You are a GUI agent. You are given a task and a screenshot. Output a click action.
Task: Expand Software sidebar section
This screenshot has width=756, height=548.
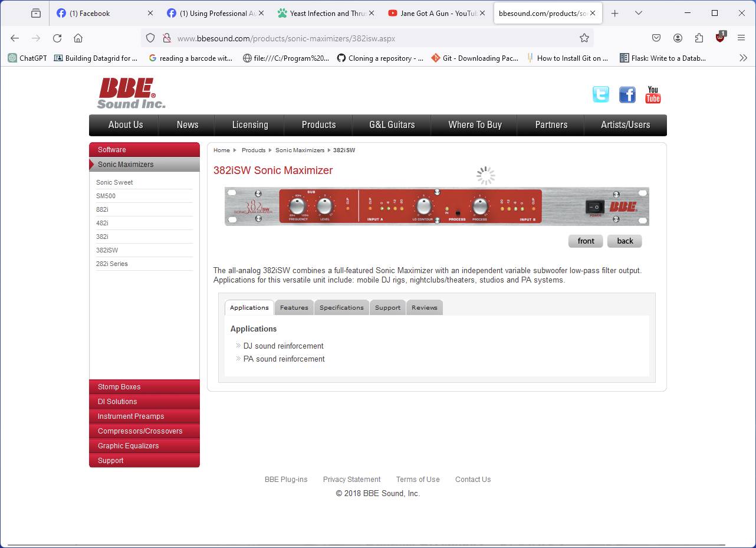point(144,149)
